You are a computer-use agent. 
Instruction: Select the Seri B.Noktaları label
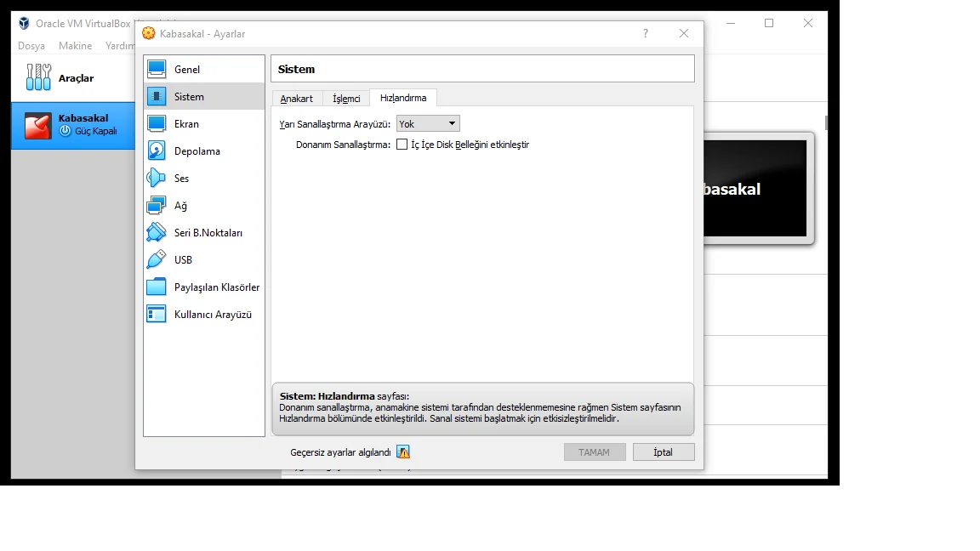pyautogui.click(x=208, y=233)
